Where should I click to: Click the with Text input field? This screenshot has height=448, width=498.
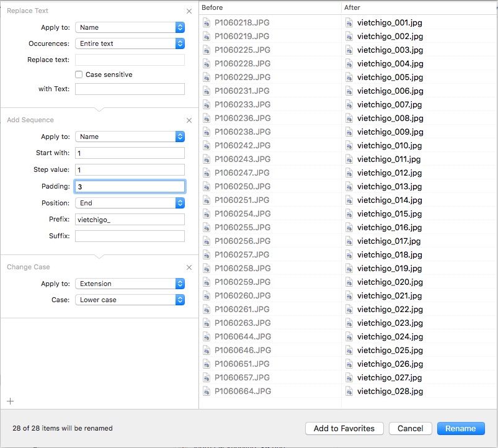coord(130,89)
